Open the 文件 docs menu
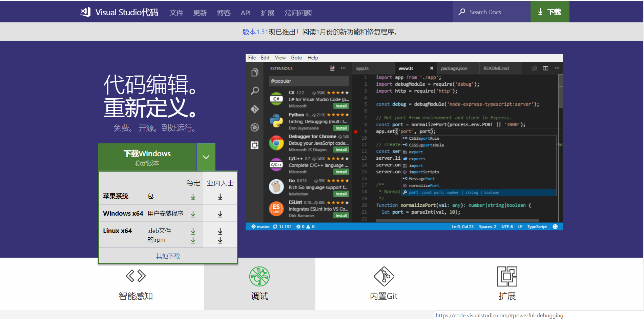The width and height of the screenshot is (644, 319). point(176,13)
